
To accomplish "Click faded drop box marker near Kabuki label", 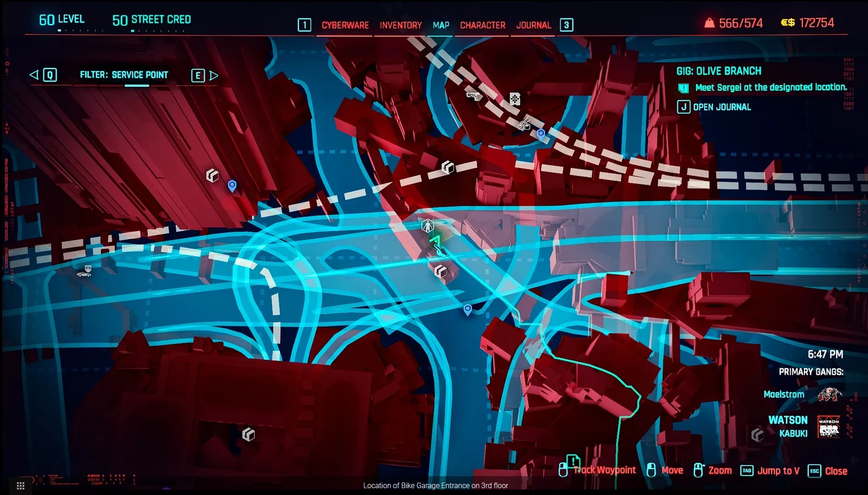I will click(757, 434).
